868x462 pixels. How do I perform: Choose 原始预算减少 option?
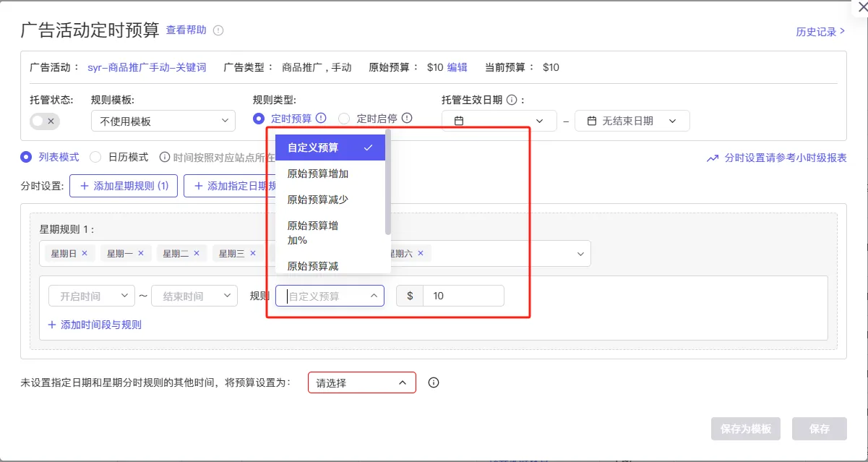pos(330,200)
